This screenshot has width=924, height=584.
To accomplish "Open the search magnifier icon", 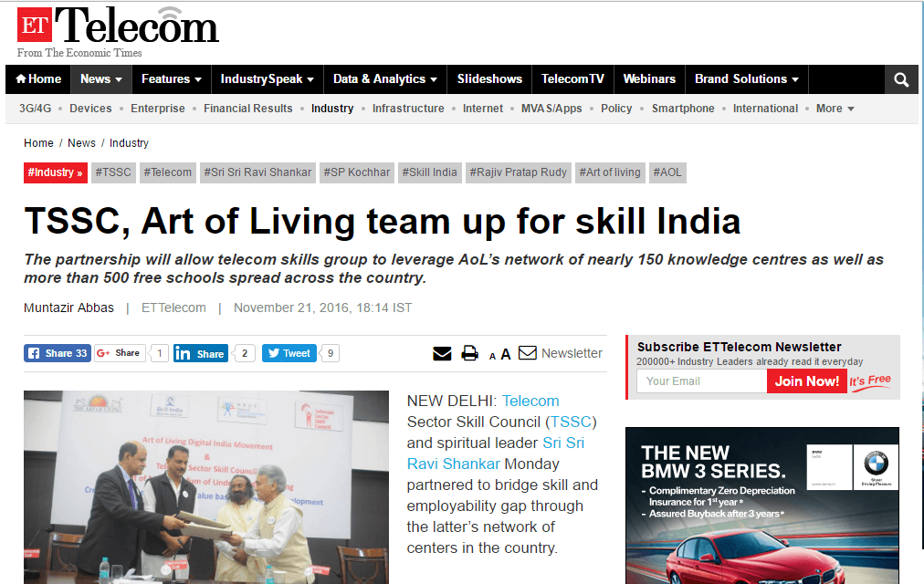I will (901, 79).
